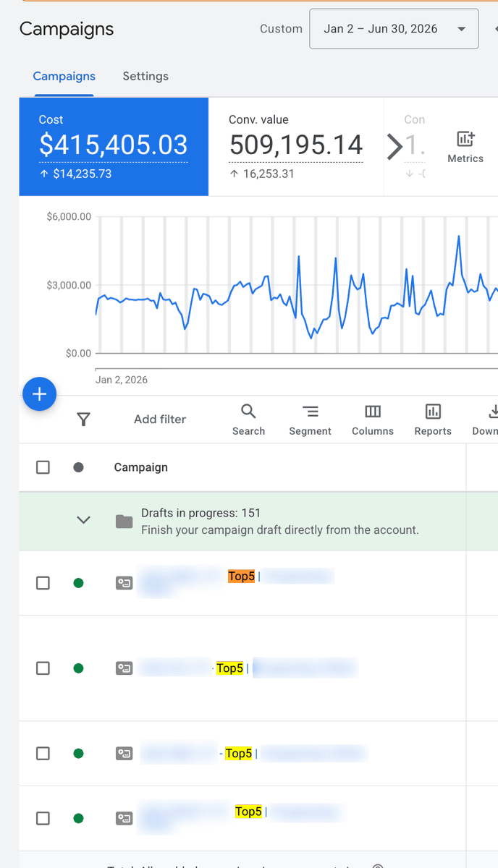Click Add filter
The width and height of the screenshot is (498, 868).
160,419
